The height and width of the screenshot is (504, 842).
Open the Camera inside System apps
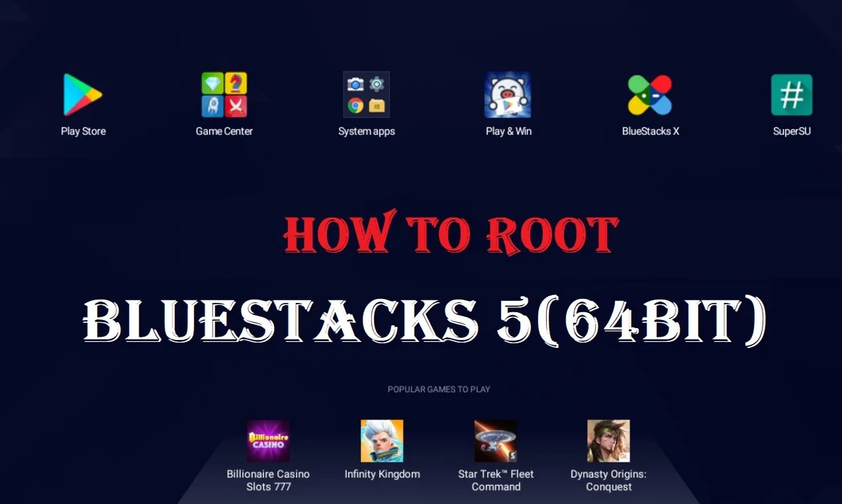tap(355, 83)
